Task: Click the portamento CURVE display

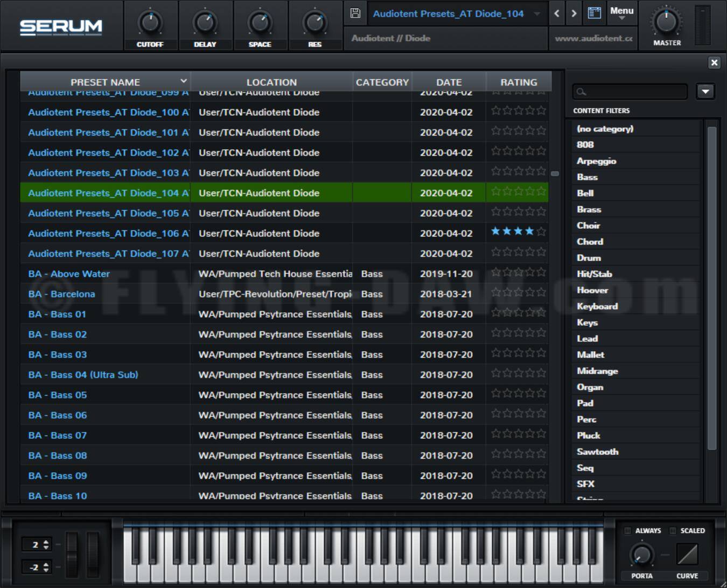Action: click(687, 555)
